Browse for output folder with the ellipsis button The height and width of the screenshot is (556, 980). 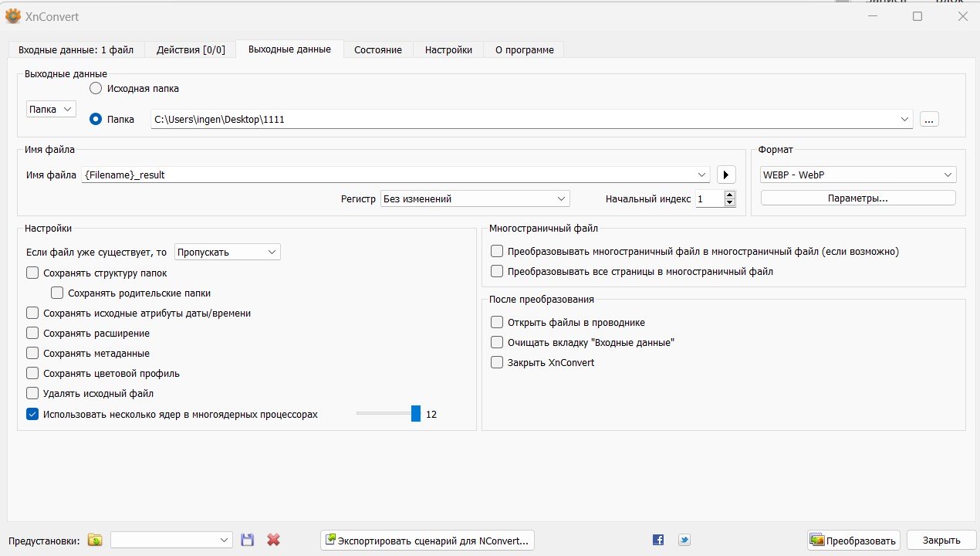pos(929,119)
